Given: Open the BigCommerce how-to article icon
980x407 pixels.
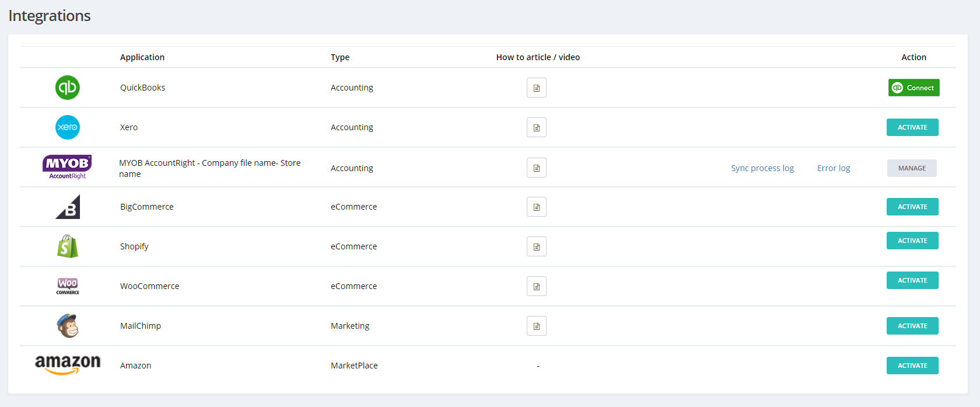Looking at the screenshot, I should [536, 207].
